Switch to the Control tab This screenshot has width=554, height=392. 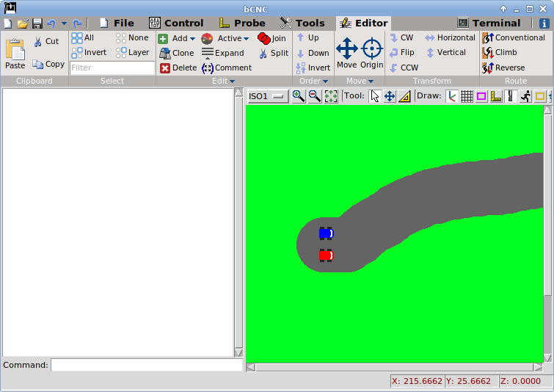(x=176, y=23)
